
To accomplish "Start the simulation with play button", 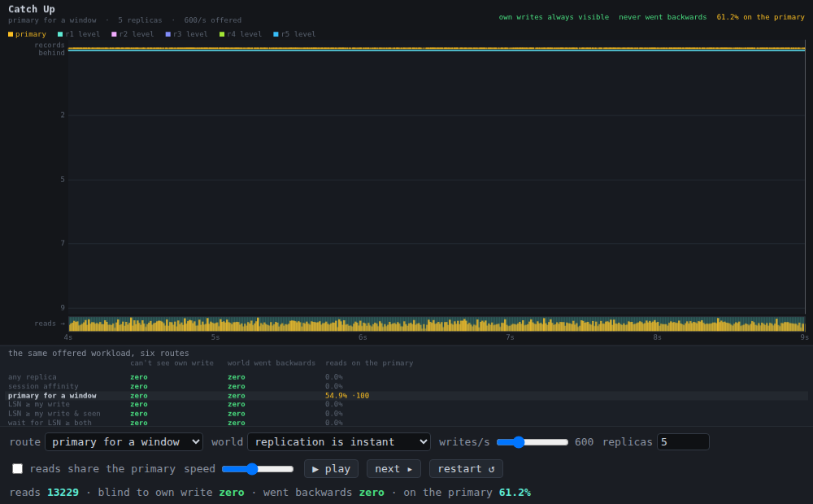I will (x=331, y=469).
